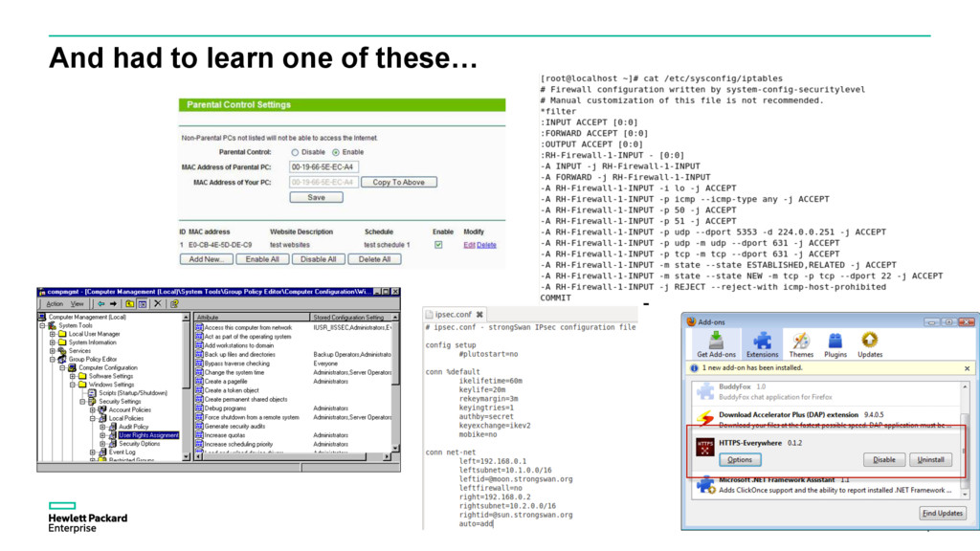980x551 pixels.
Task: Click the Microsoft .NET Framework Assistant icon
Action: [705, 485]
